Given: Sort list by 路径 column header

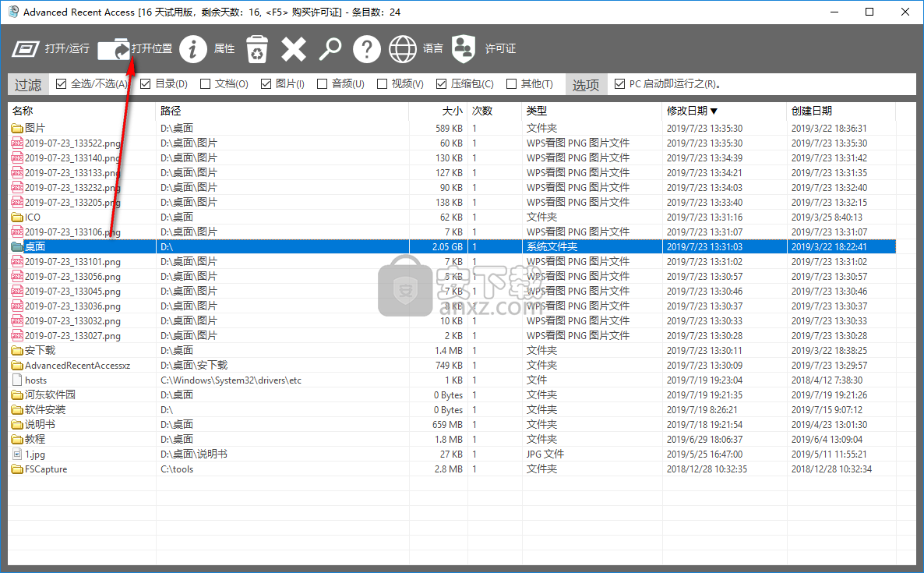Looking at the screenshot, I should point(282,111).
